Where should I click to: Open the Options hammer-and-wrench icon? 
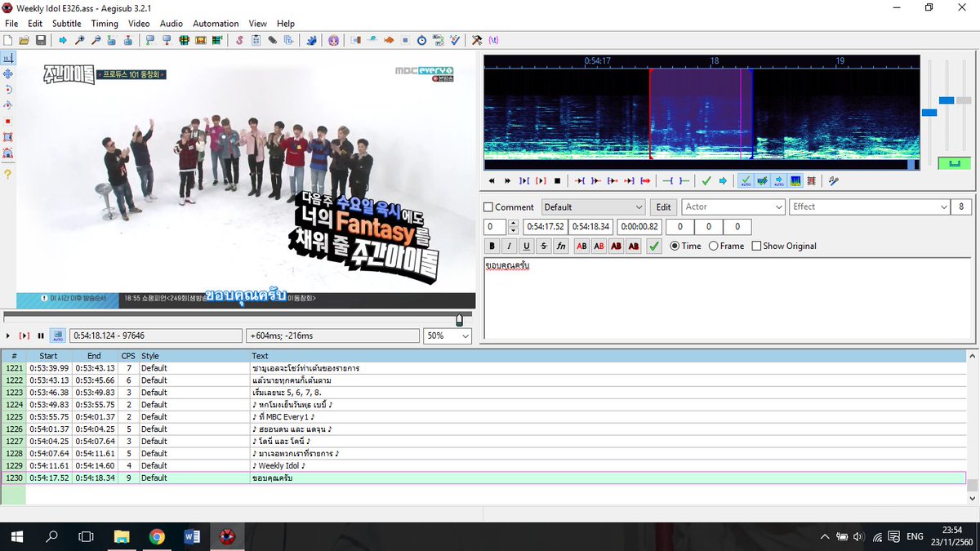[x=477, y=40]
